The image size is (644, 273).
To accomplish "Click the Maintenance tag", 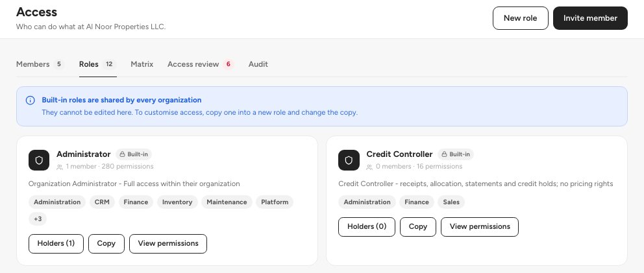I will (x=227, y=202).
